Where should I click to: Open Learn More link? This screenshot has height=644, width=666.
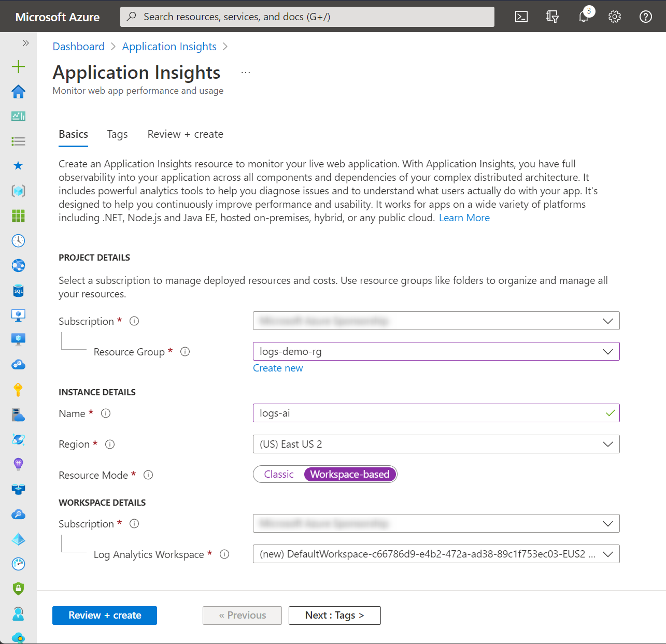click(464, 218)
